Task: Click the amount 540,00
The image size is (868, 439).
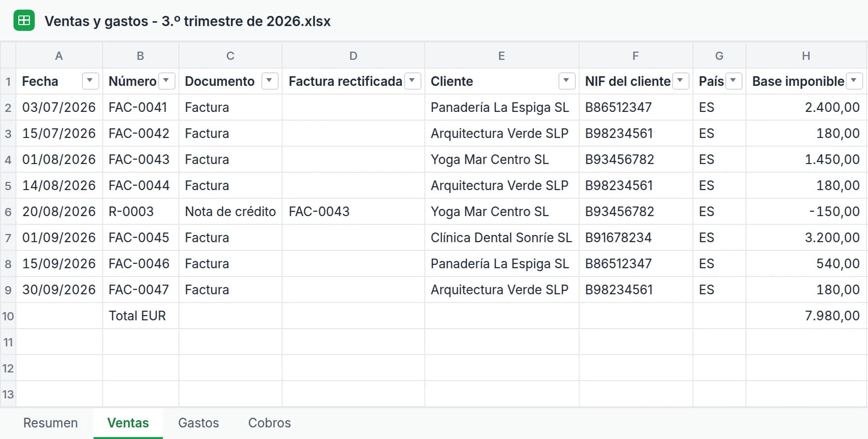Action: (806, 263)
